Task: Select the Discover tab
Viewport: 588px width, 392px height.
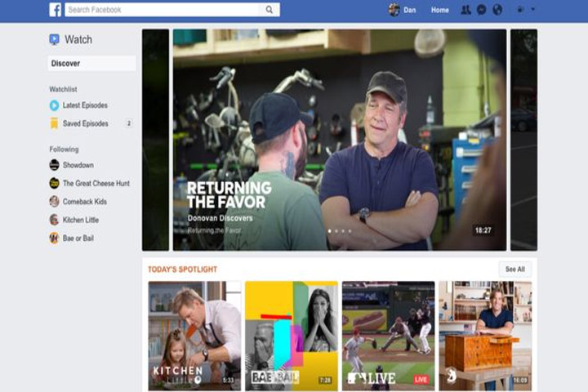Action: click(91, 64)
